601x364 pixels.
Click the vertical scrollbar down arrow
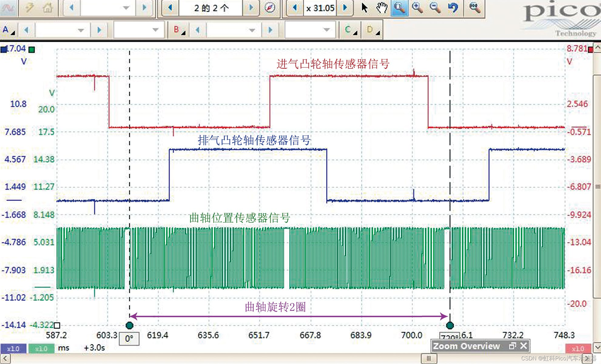coord(597,347)
